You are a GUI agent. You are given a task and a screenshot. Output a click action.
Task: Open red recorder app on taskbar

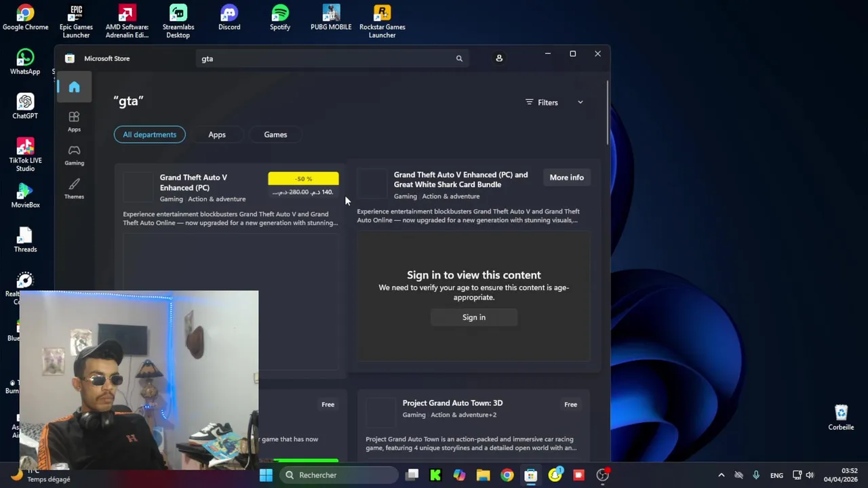pyautogui.click(x=578, y=475)
